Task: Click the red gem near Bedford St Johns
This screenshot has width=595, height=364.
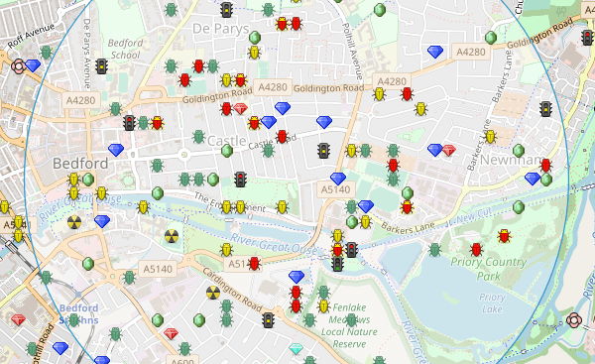Action: click(x=18, y=320)
